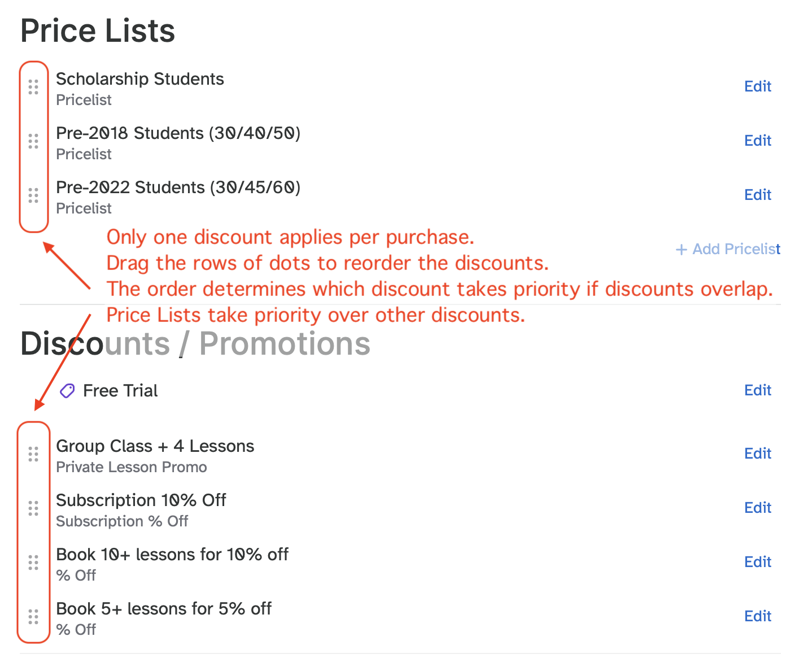Click the Free Trial row label
812x658 pixels.
[120, 390]
